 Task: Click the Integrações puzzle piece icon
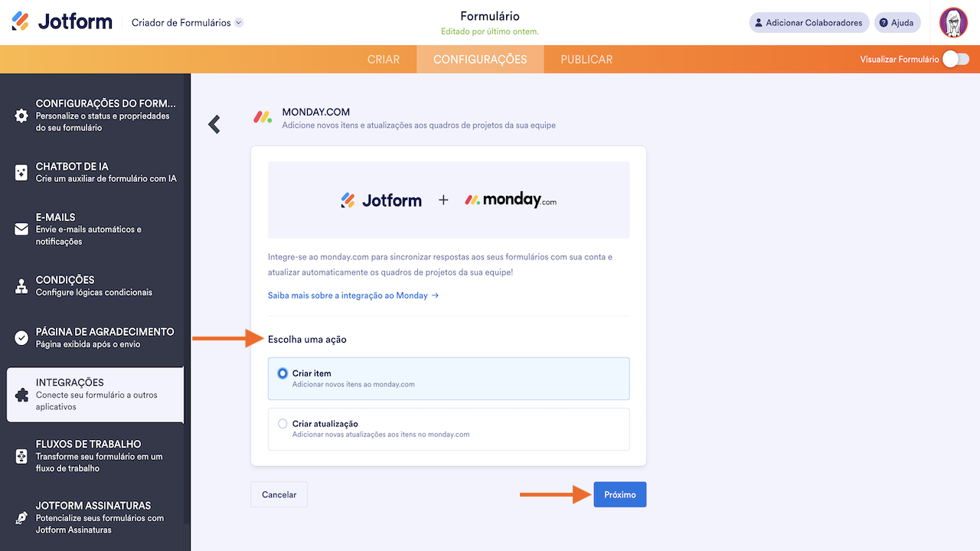click(x=21, y=395)
